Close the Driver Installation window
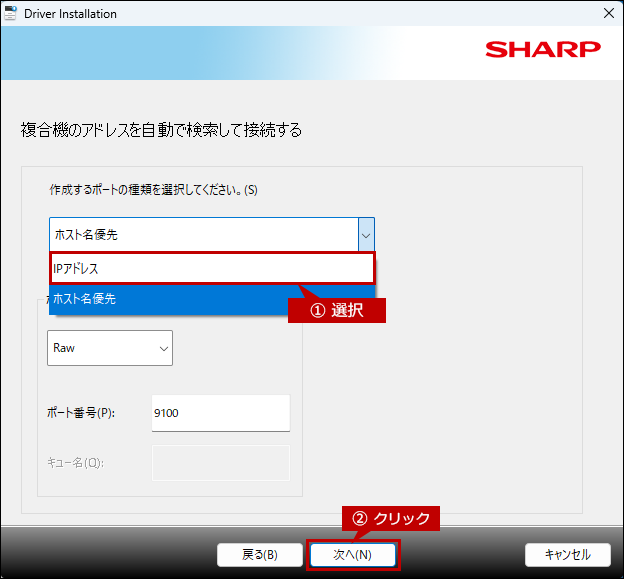Viewport: 624px width, 579px height. point(608,14)
